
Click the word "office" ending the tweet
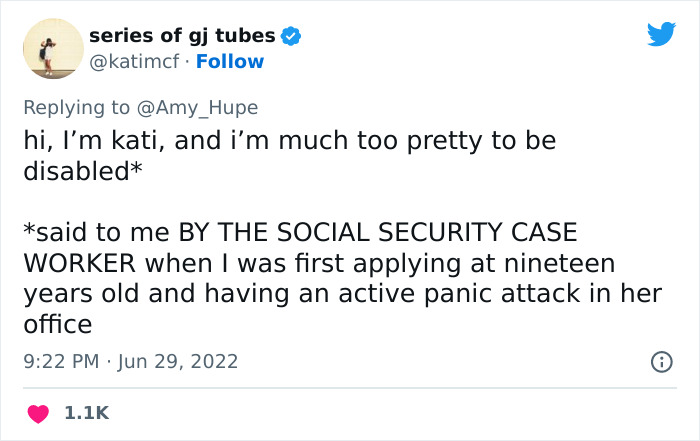pyautogui.click(x=57, y=324)
